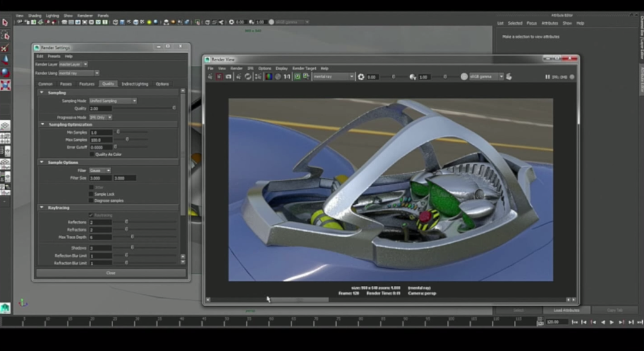Click the snapshot camera icon in Render View
The height and width of the screenshot is (351, 644).
(x=229, y=77)
